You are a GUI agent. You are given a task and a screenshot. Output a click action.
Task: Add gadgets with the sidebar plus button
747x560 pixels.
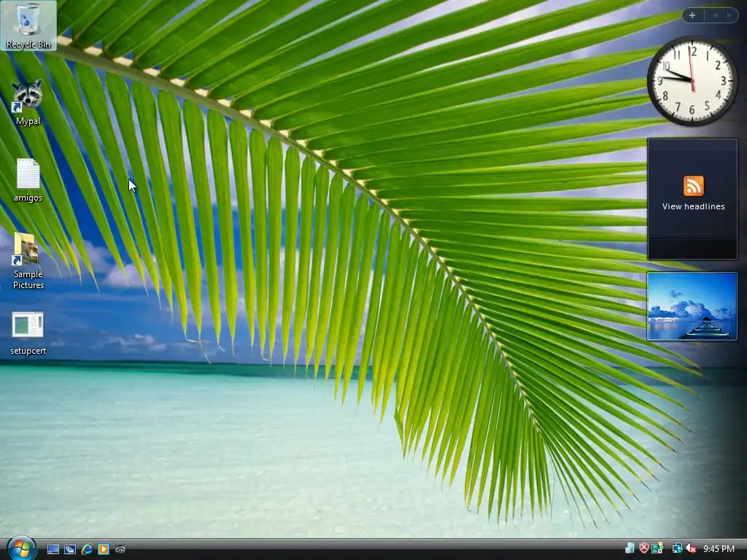(692, 15)
